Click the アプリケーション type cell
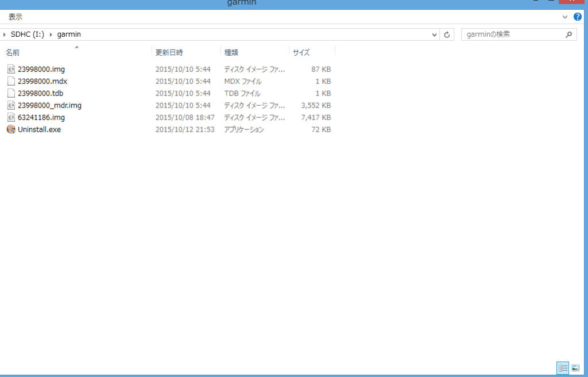The width and height of the screenshot is (588, 377). pyautogui.click(x=244, y=129)
